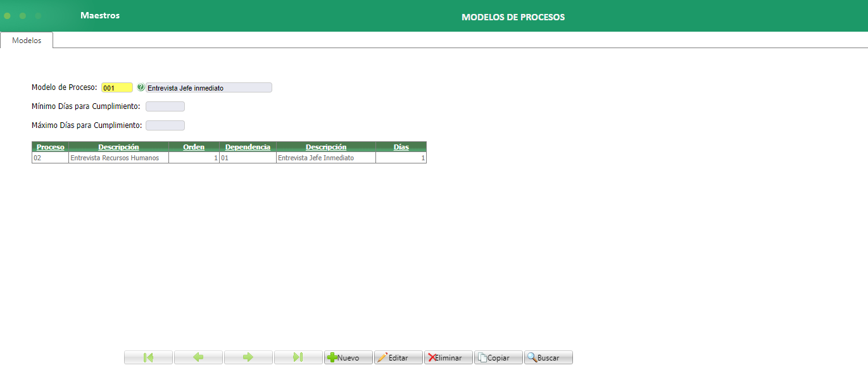Switch to the Modelos tab

point(25,39)
